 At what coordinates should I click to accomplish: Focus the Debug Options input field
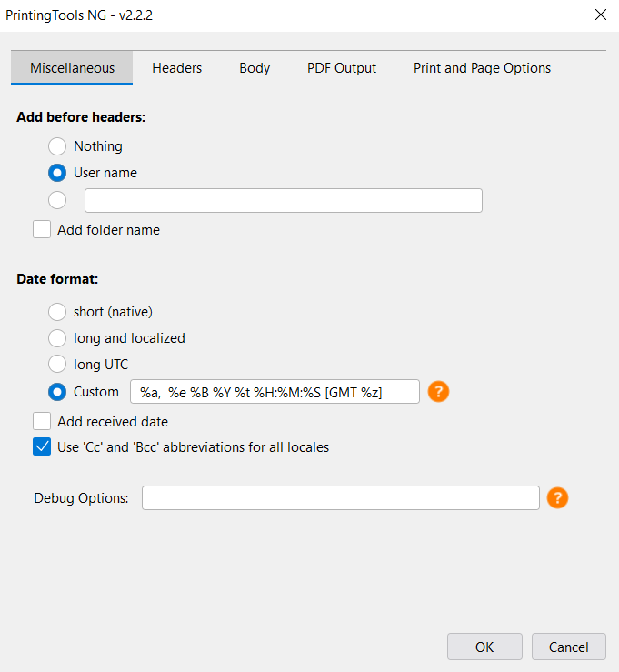(341, 497)
